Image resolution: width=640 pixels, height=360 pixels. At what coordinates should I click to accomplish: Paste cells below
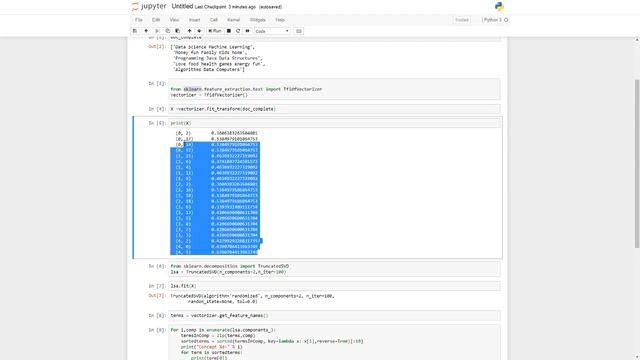click(178, 31)
